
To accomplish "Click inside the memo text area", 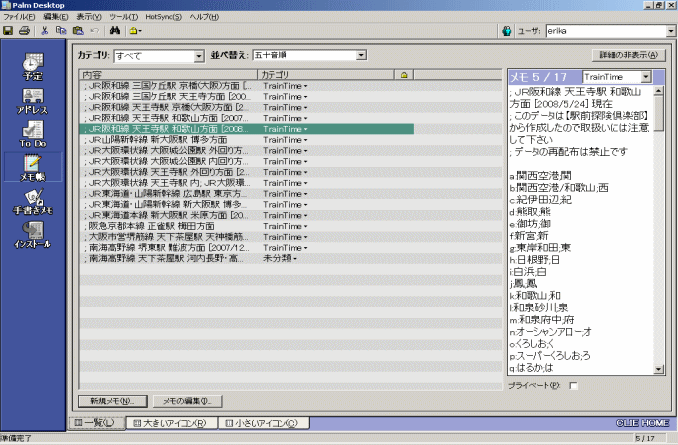I will point(581,230).
